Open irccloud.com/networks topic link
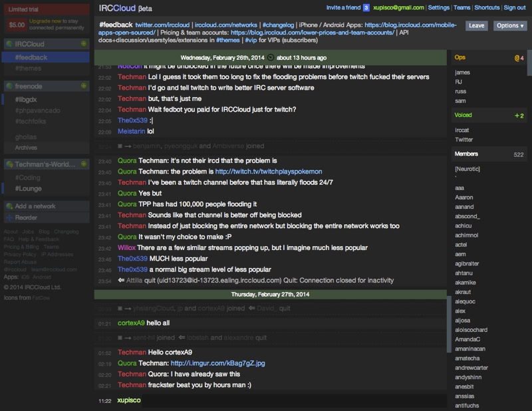The width and height of the screenshot is (532, 411). click(225, 25)
